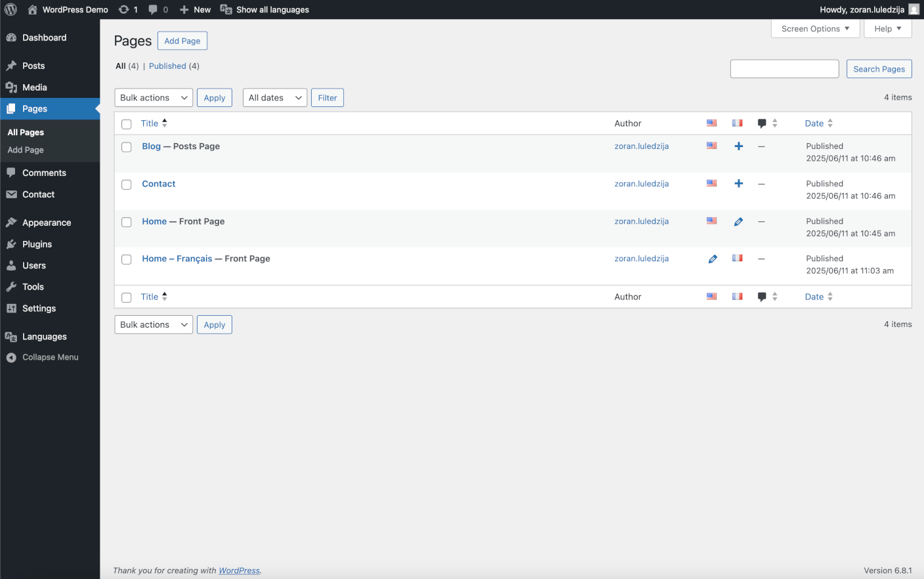Click French flag in Home – Français row
Image resolution: width=924 pixels, height=579 pixels.
pos(738,258)
